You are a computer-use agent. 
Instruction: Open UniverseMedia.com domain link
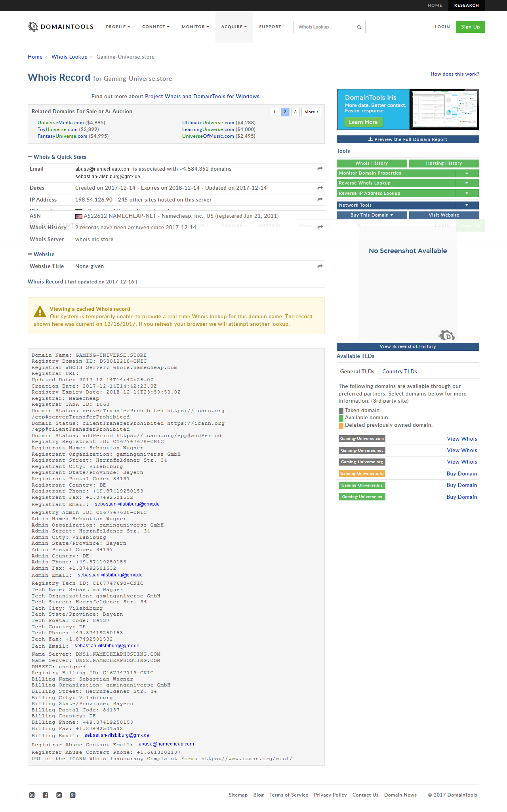click(61, 123)
